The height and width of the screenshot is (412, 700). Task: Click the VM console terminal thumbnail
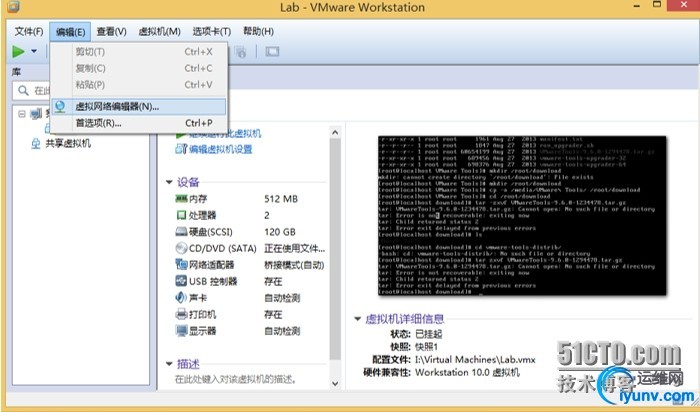522,215
